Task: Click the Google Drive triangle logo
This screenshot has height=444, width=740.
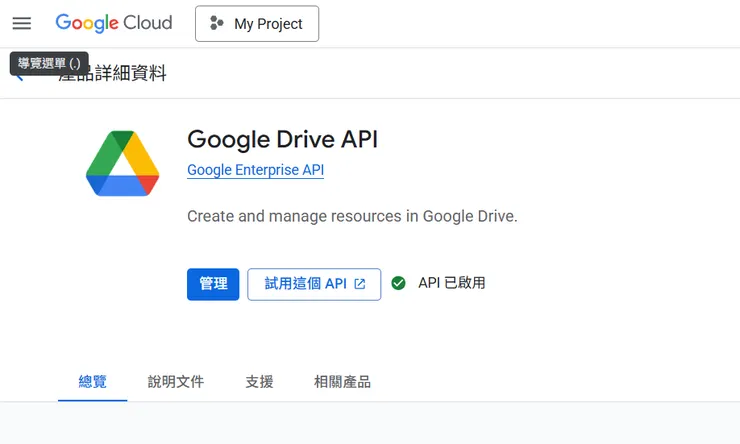Action: [122, 164]
